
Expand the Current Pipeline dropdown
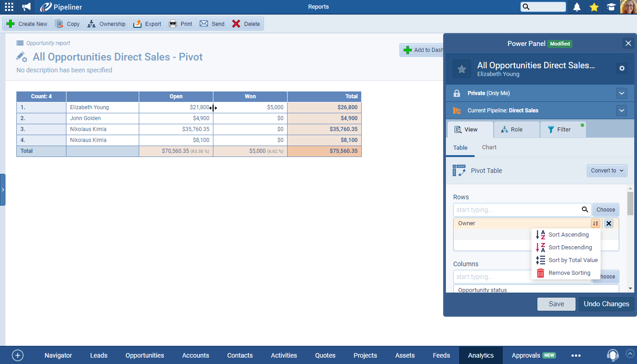pyautogui.click(x=622, y=111)
